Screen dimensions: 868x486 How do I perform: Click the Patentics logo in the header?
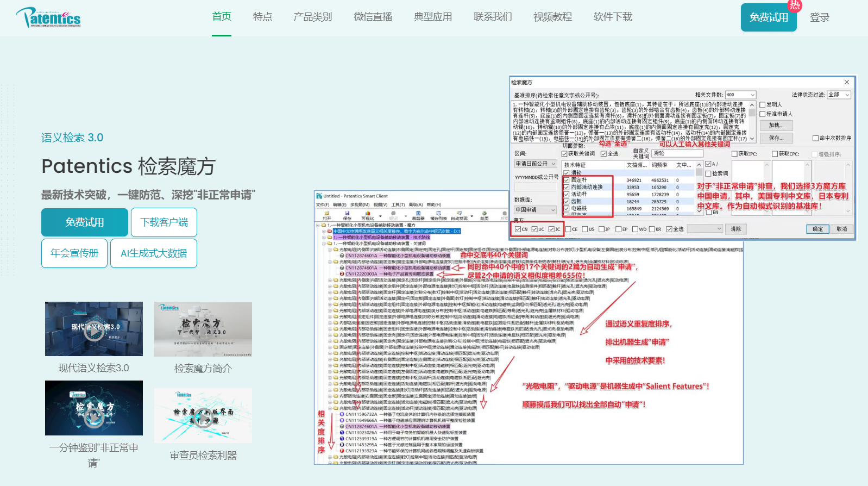(x=48, y=17)
